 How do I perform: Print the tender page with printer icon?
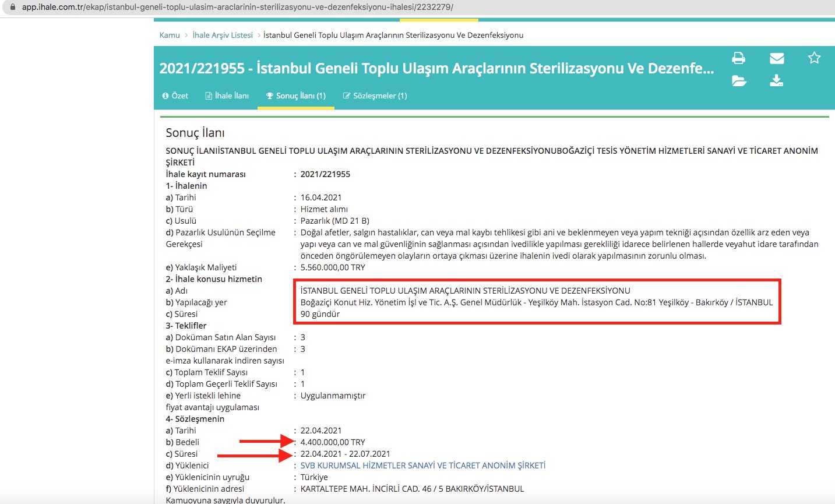[738, 58]
